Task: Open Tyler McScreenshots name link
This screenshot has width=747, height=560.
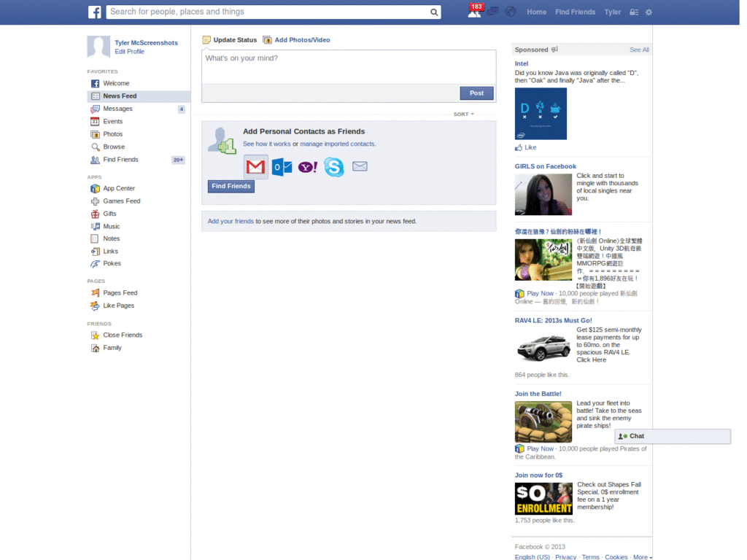Action: point(146,43)
